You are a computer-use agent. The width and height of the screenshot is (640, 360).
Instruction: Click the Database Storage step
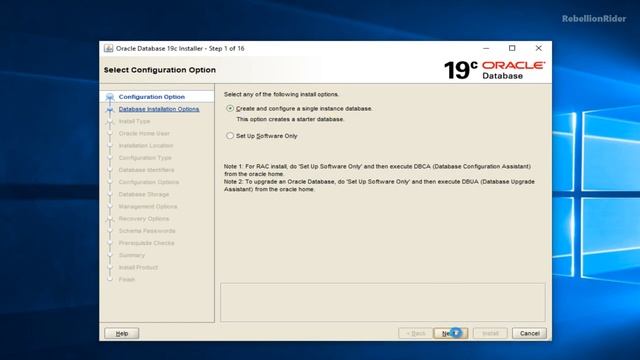tap(144, 194)
